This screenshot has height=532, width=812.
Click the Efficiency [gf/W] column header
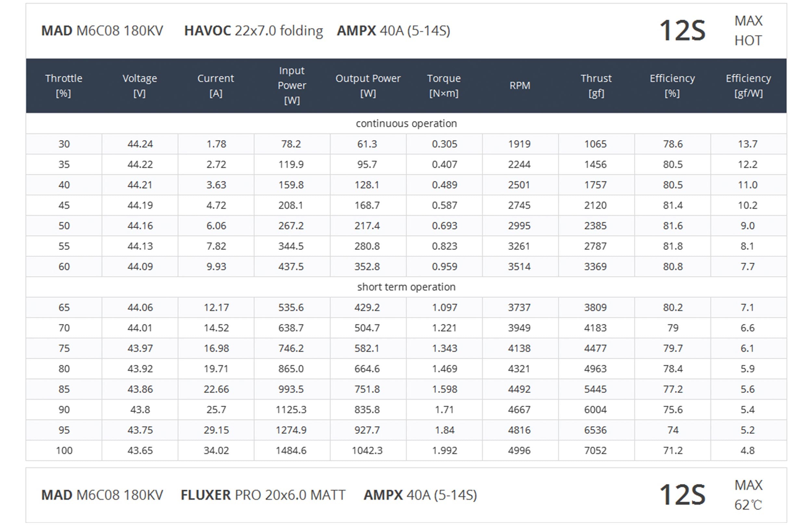tap(748, 86)
